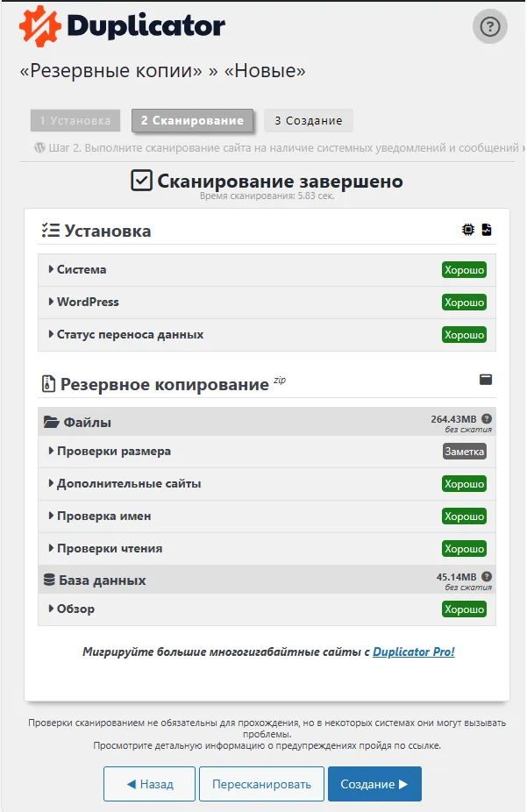The height and width of the screenshot is (812, 527).
Task: Click Хорошо badge on Обзор row
Action: click(465, 609)
